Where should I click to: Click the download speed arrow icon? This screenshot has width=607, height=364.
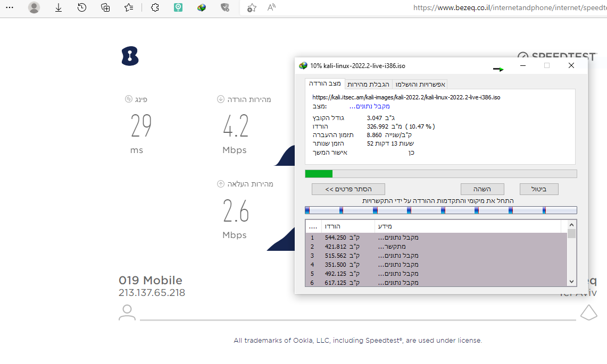221,99
